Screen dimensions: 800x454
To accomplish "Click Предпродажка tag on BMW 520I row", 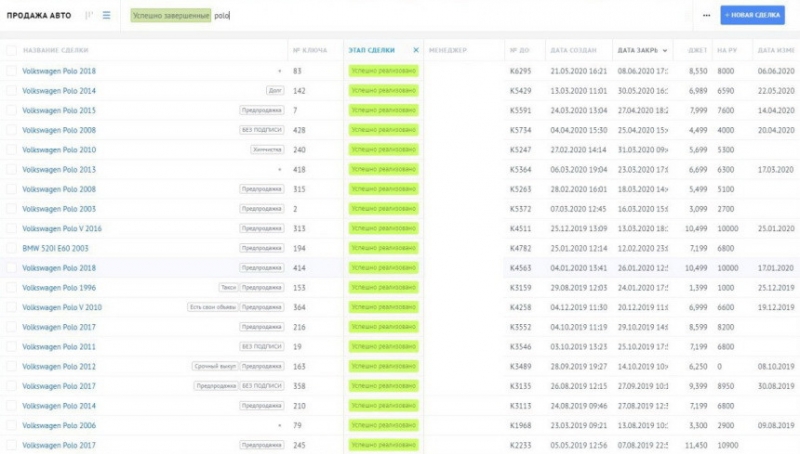I will point(262,248).
